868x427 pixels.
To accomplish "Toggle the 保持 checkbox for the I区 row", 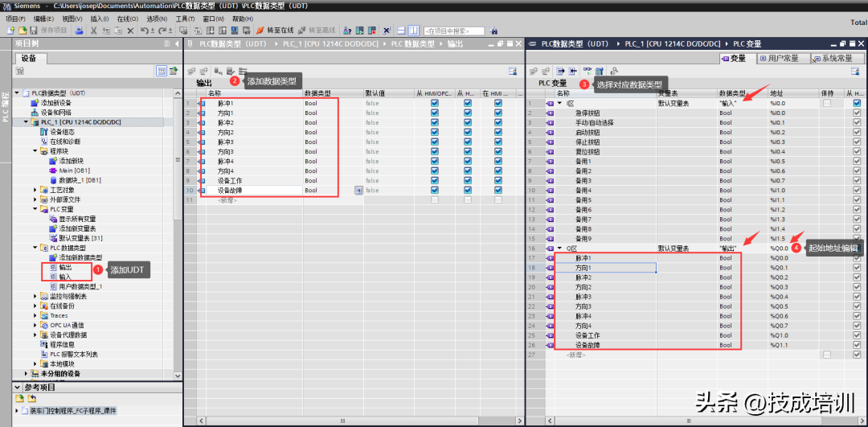I will coord(827,104).
